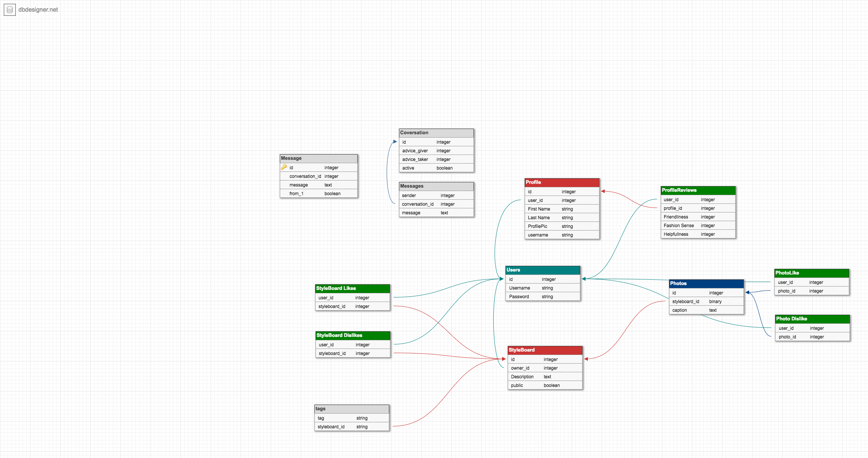The height and width of the screenshot is (458, 868).
Task: Open the dbdesigner.net link text
Action: tap(38, 10)
